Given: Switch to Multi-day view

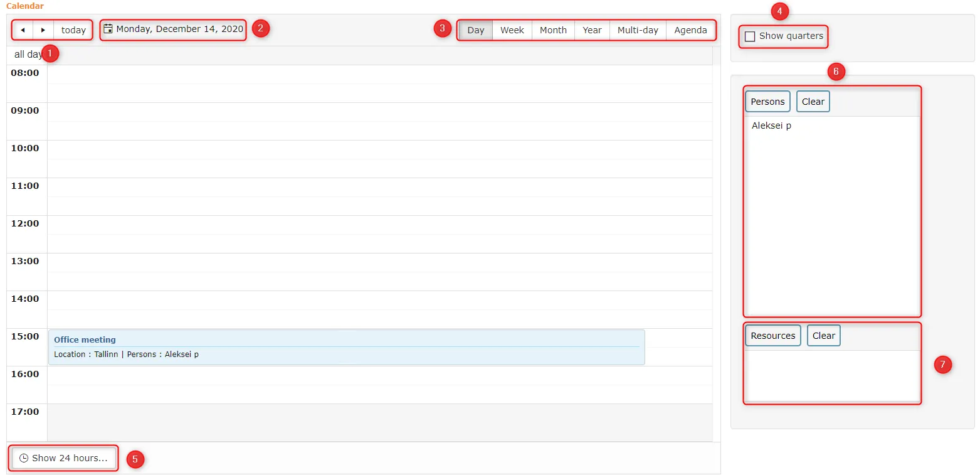Looking at the screenshot, I should tap(638, 30).
